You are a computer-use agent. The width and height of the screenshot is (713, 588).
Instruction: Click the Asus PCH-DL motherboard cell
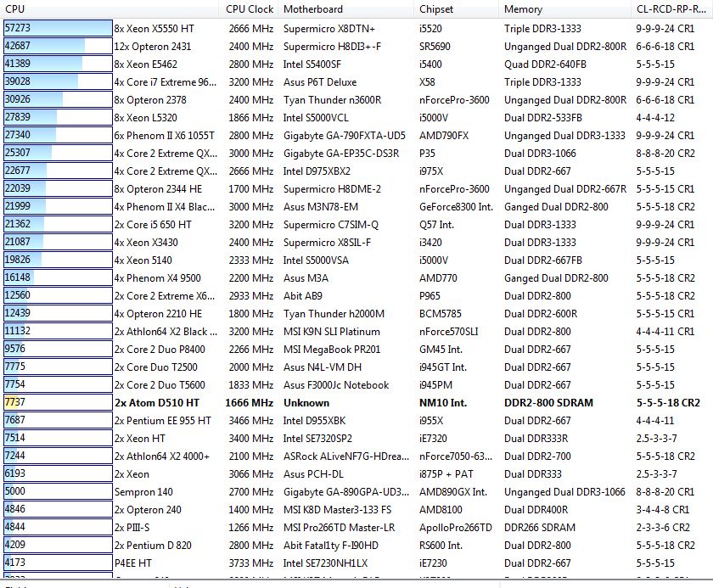pyautogui.click(x=313, y=474)
